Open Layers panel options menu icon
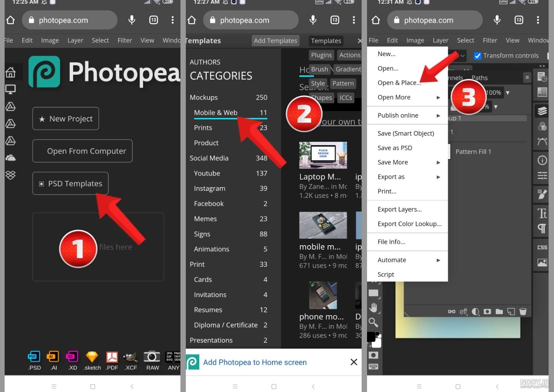 [527, 78]
